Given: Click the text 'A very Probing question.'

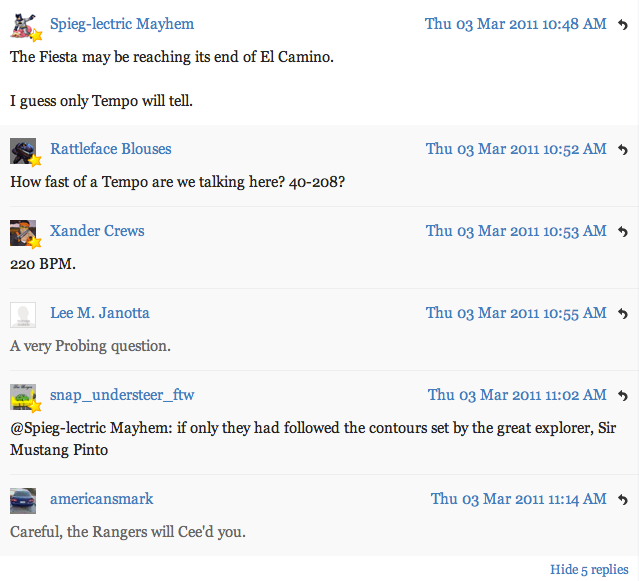Looking at the screenshot, I should pyautogui.click(x=90, y=346).
